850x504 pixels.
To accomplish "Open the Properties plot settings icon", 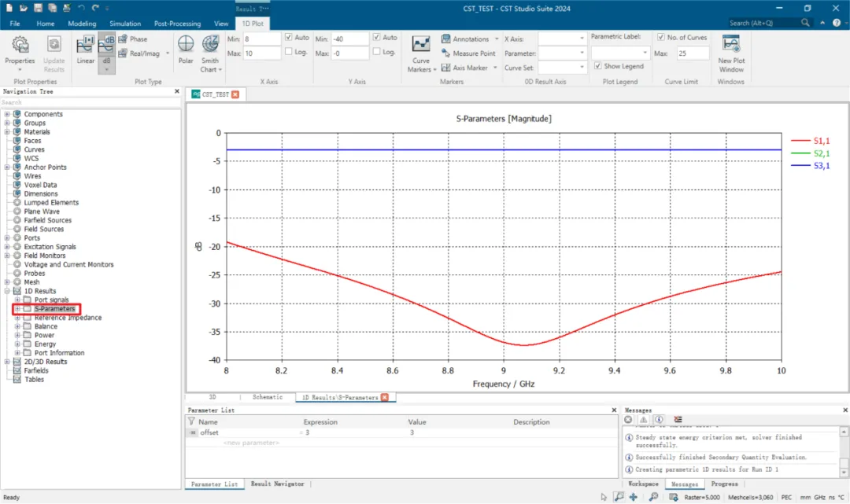I will coord(20,44).
